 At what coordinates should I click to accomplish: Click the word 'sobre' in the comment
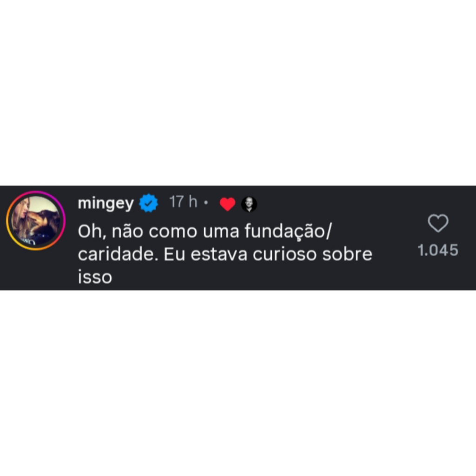(347, 254)
